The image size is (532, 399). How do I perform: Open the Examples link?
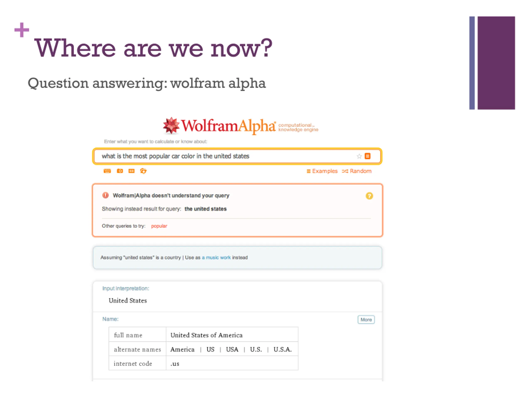coord(322,171)
